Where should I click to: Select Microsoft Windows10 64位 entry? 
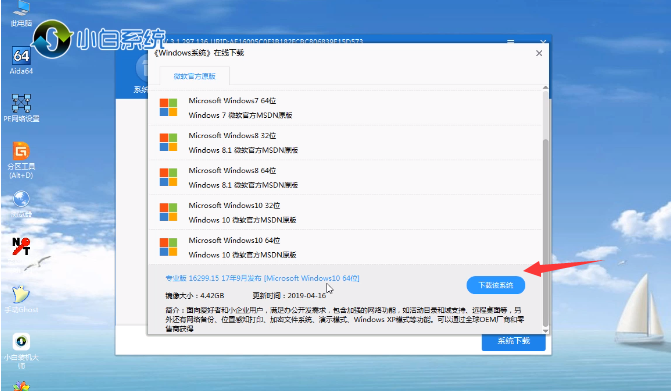[345, 247]
